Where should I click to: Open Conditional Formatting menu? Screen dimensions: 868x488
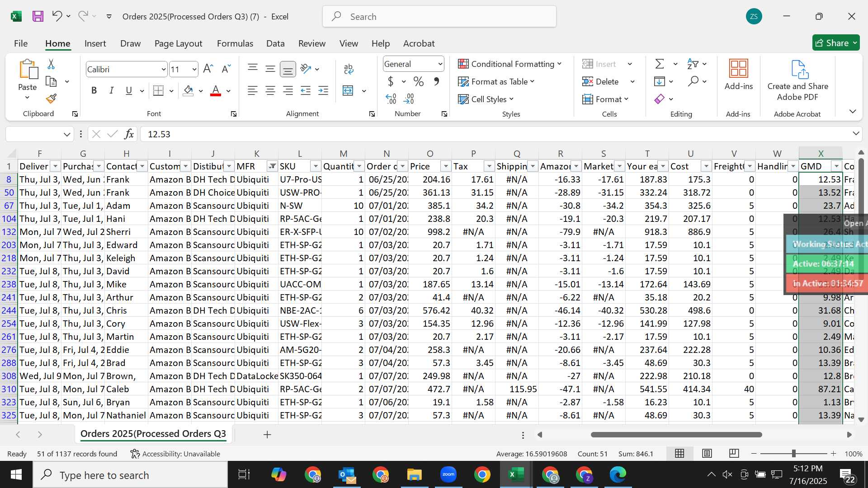click(509, 64)
